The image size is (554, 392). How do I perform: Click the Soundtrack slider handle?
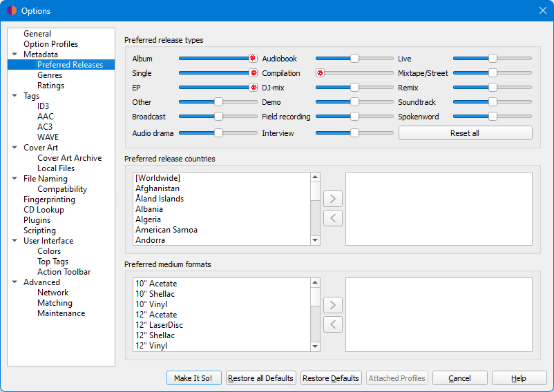tap(493, 102)
